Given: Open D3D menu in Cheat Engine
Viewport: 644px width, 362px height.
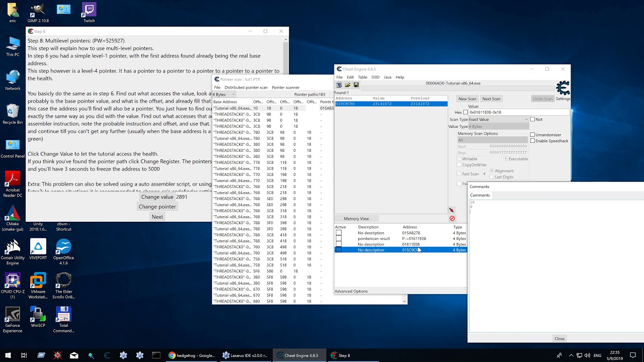Looking at the screenshot, I should pos(375,77).
